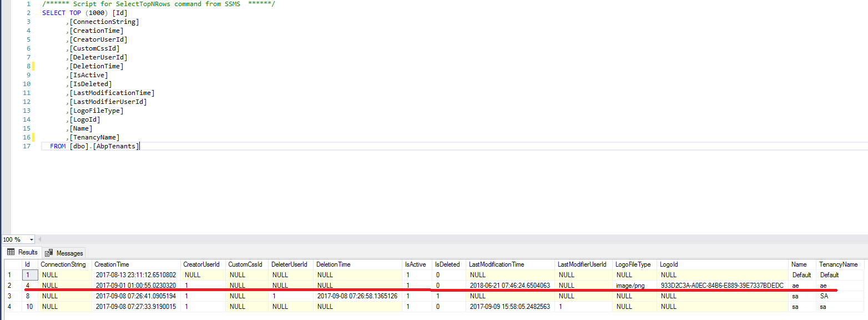
Task: Select row 4 using its row selector
Action: (9, 307)
